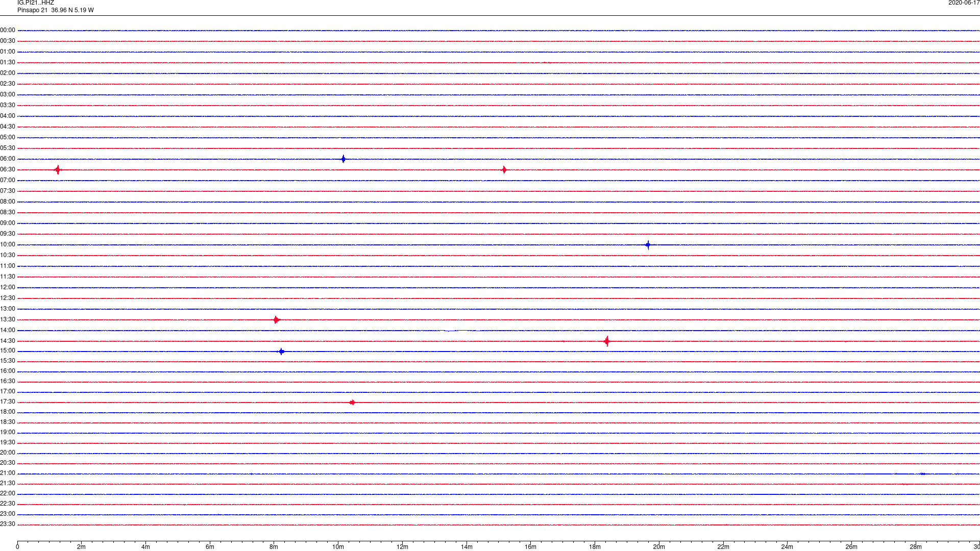The image size is (980, 551).
Task: Click the 0 origin label on time axis
Action: coord(17,547)
